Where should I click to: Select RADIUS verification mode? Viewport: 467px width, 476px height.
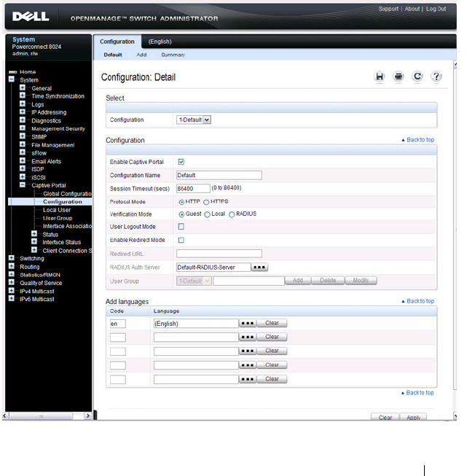coord(232,214)
